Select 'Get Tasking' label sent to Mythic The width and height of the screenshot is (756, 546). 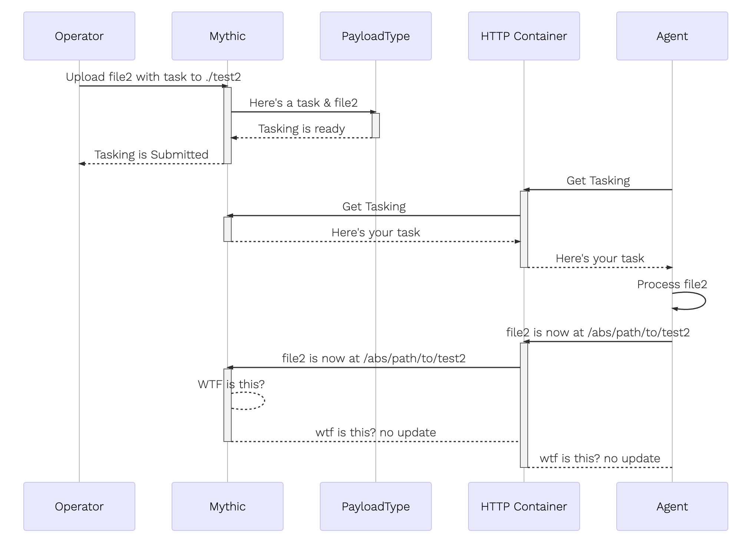[x=374, y=207]
